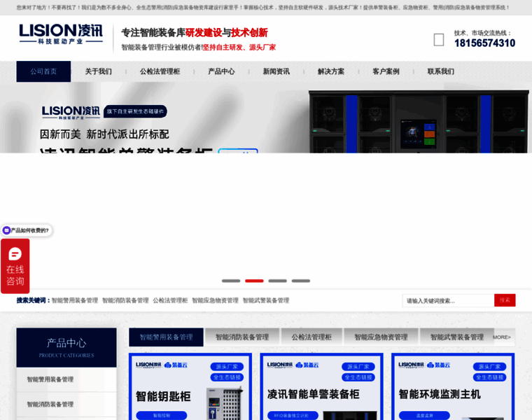Image resolution: width=532 pixels, height=420 pixels.
Task: Click the phone icon beside hotline number
Action: (x=439, y=40)
